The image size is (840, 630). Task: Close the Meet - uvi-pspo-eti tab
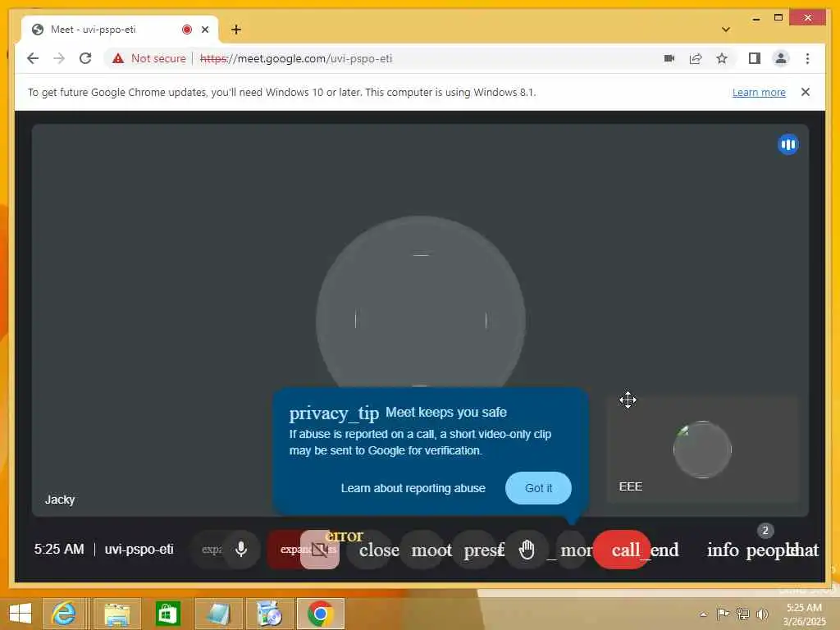tap(205, 30)
